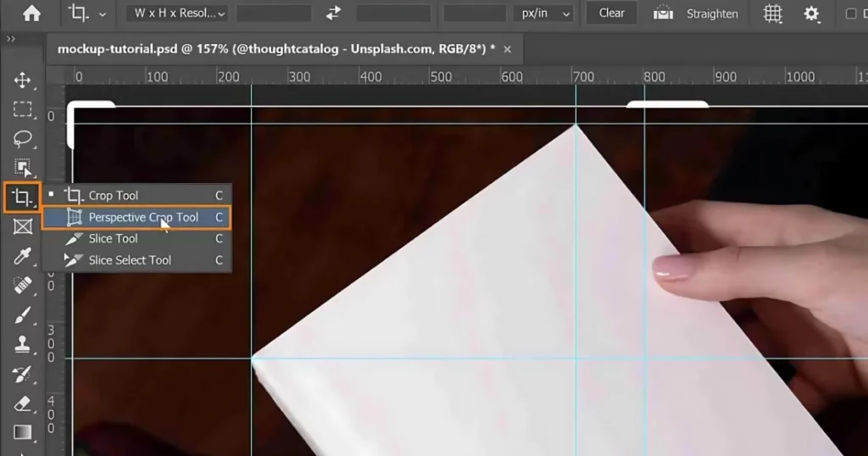This screenshot has width=868, height=456.
Task: Go to the Home screen icon
Action: point(31,14)
